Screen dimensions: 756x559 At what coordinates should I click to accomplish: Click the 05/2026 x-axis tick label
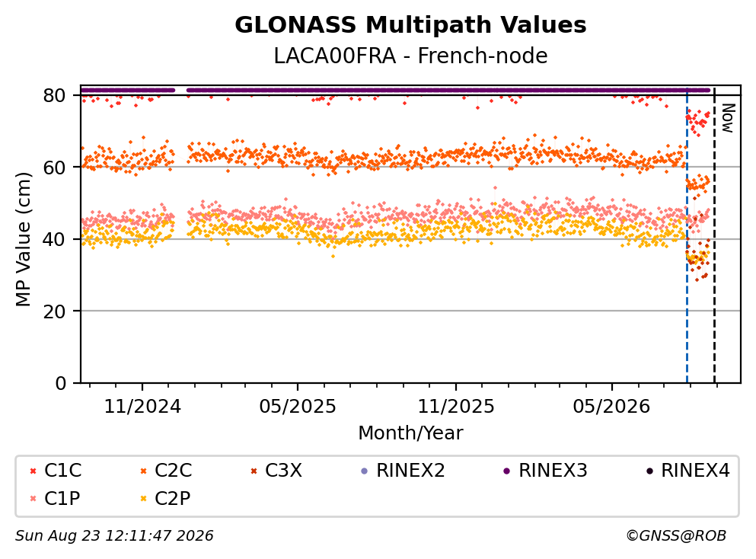pos(611,407)
